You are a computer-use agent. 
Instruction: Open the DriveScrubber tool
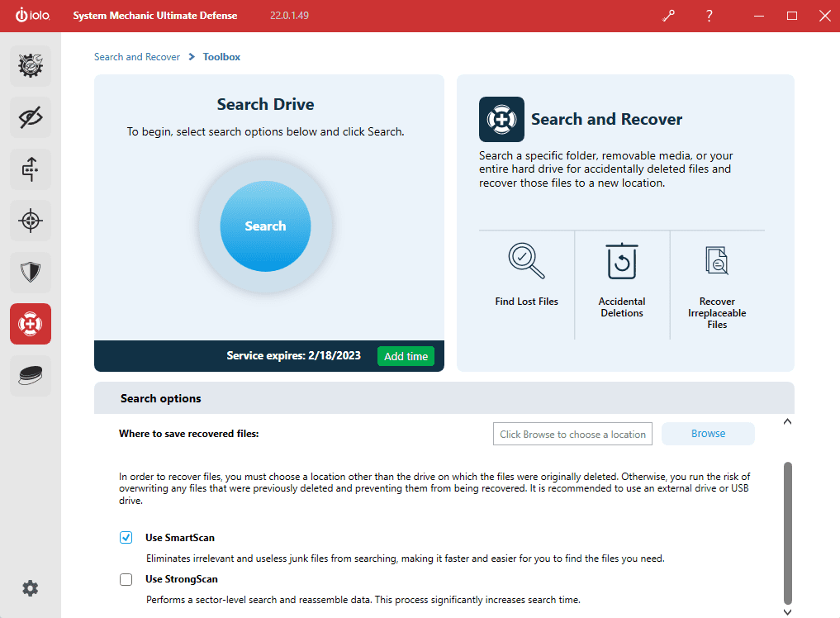[31, 376]
